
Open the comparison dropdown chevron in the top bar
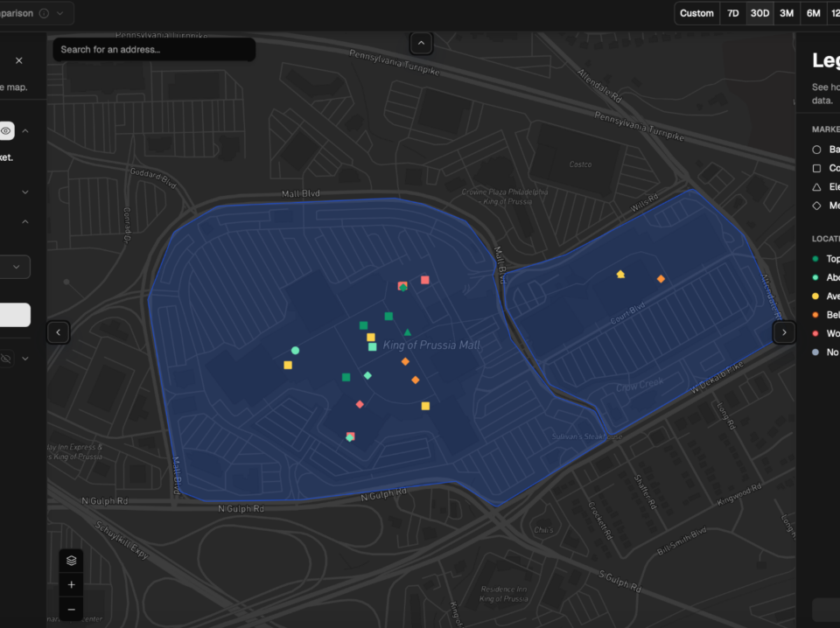(x=60, y=13)
